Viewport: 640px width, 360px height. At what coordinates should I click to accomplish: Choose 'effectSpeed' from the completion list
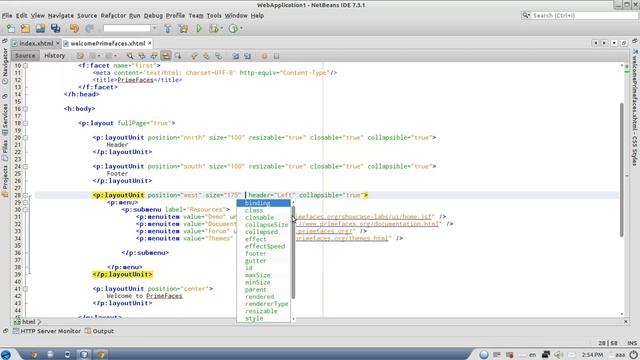[x=264, y=246]
